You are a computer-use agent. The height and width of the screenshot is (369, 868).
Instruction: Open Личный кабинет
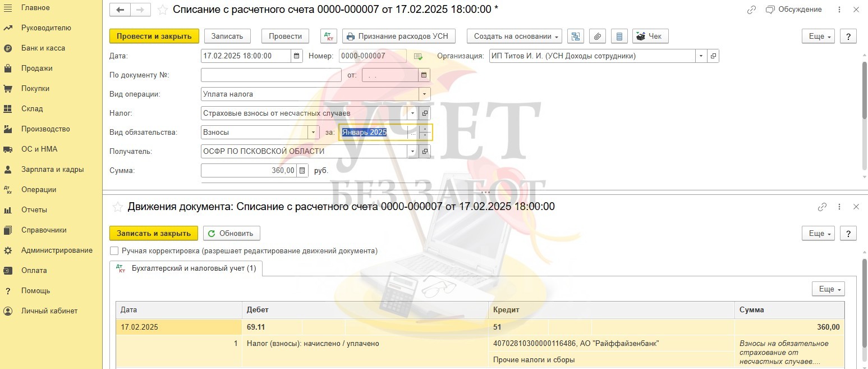pos(49,311)
